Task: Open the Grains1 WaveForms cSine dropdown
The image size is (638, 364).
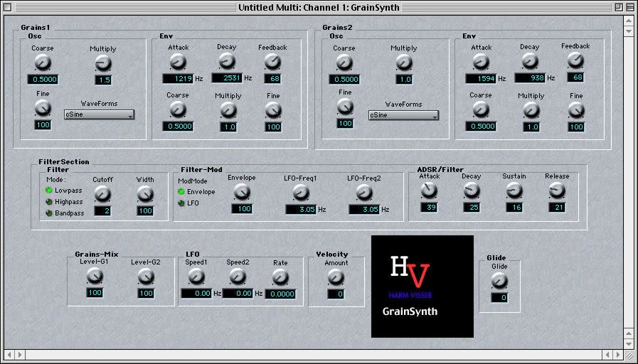Action: (x=100, y=114)
